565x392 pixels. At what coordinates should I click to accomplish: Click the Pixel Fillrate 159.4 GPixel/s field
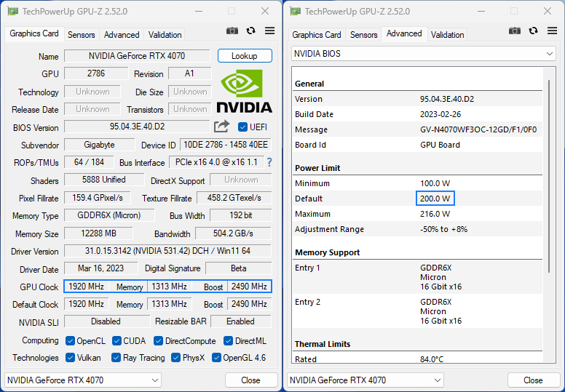click(98, 198)
